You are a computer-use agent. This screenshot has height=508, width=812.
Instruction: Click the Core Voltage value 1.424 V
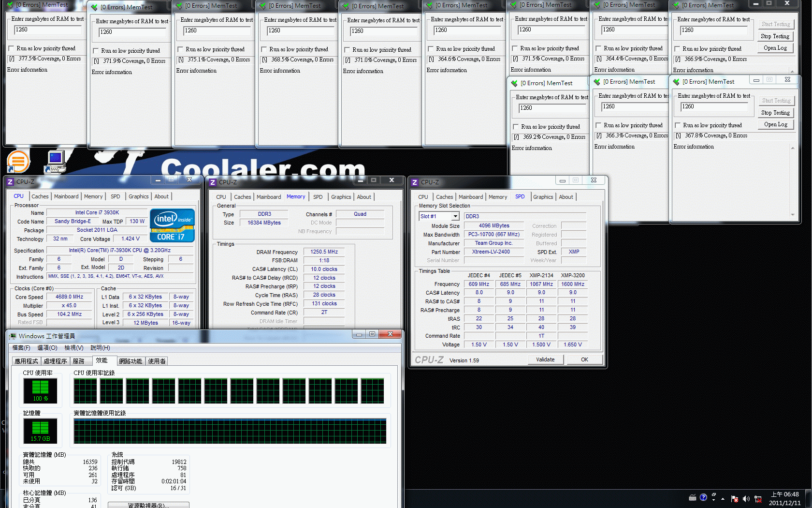130,239
